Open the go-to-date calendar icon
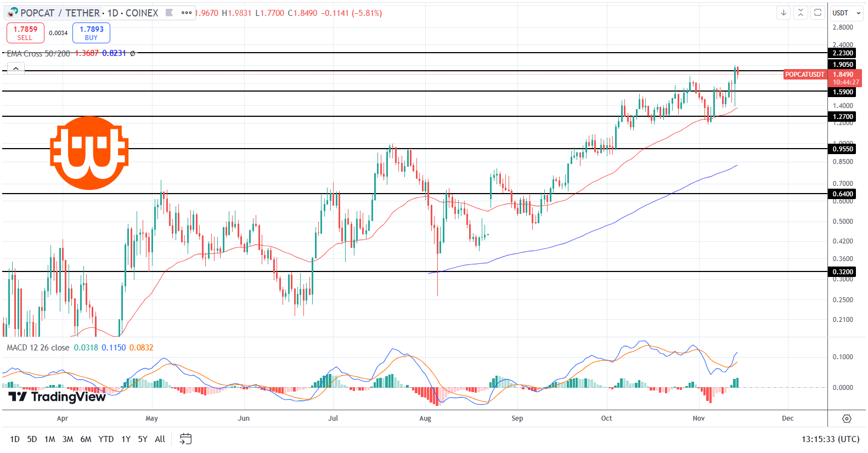This screenshot has width=868, height=453. pyautogui.click(x=185, y=439)
